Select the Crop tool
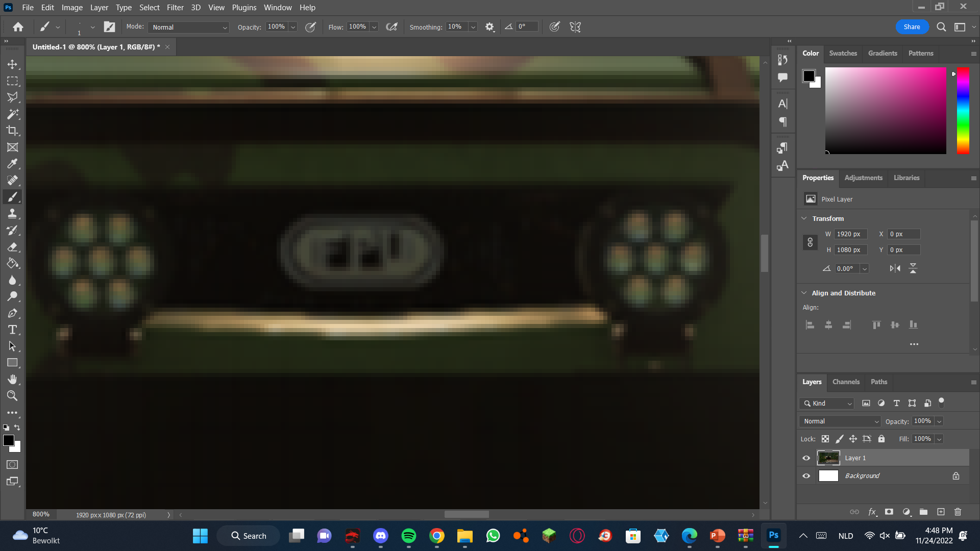The width and height of the screenshot is (980, 551). (x=12, y=131)
